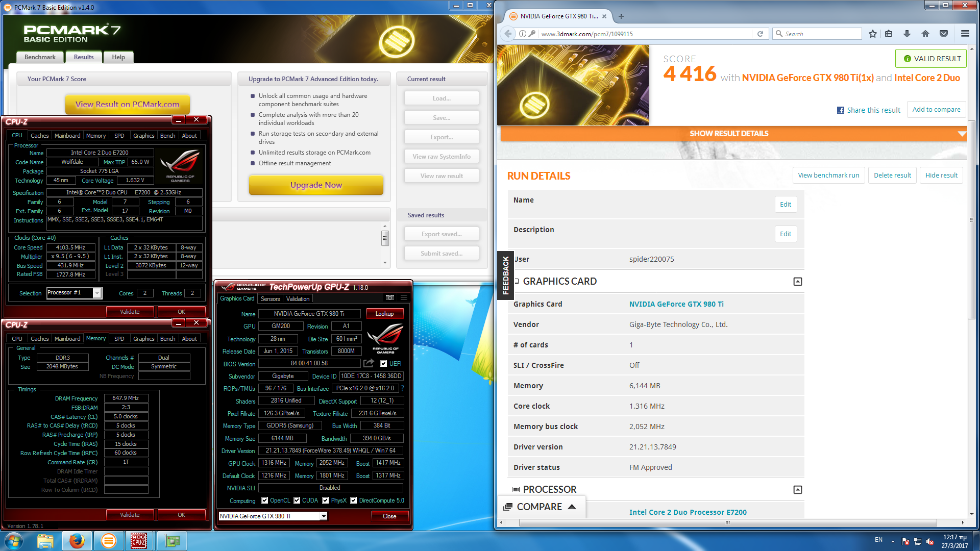Open NVIDIA GeForce GTX 980 Ti link
Viewport: 980px width, 551px height.
pyautogui.click(x=676, y=304)
